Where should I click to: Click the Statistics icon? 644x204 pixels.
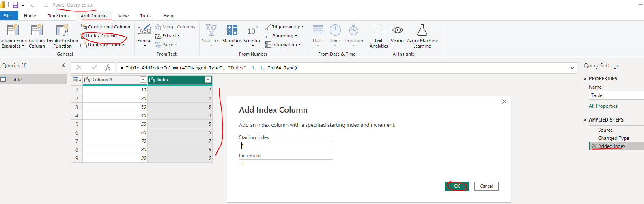[x=211, y=30]
